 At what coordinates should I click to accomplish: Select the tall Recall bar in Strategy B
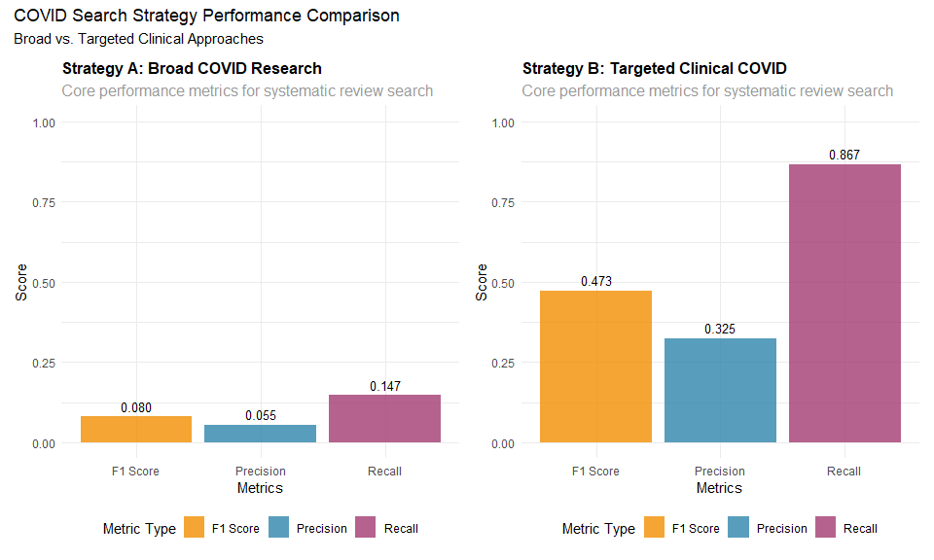point(844,303)
